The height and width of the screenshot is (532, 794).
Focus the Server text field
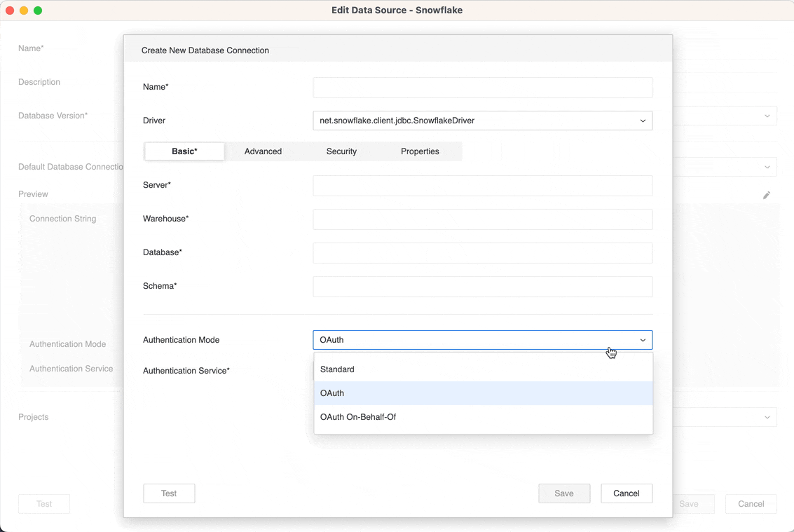[482, 186]
